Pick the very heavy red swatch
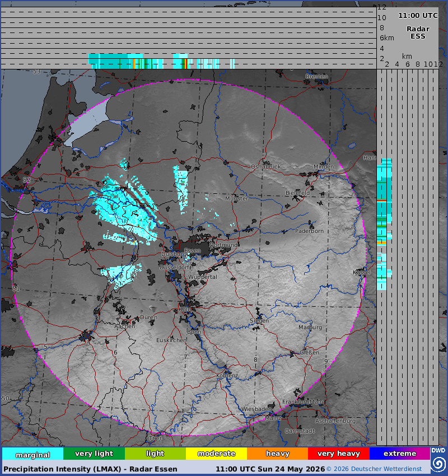 [339, 454]
